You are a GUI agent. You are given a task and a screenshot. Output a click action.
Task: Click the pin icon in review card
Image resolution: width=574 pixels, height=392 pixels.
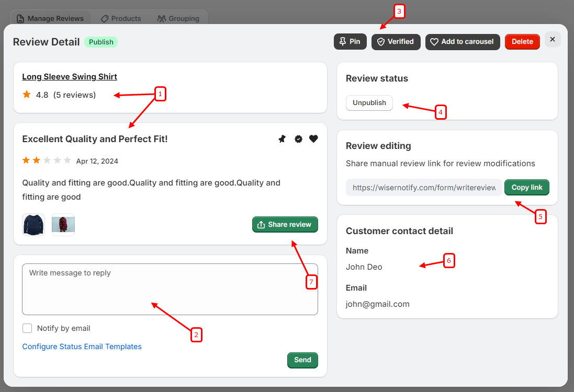tap(282, 139)
